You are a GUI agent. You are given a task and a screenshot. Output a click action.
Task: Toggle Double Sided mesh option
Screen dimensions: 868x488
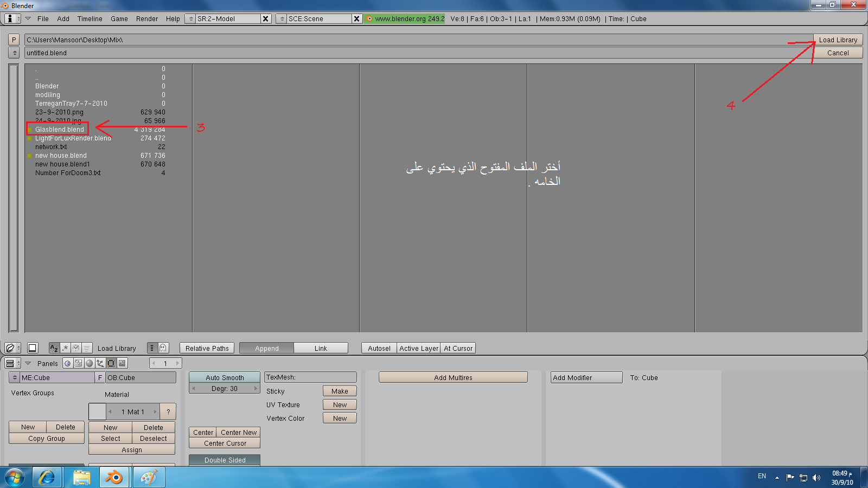225,460
